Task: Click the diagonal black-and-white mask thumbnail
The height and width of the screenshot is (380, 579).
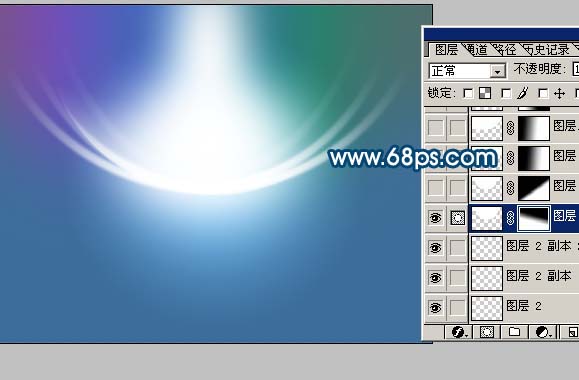Action: click(534, 188)
